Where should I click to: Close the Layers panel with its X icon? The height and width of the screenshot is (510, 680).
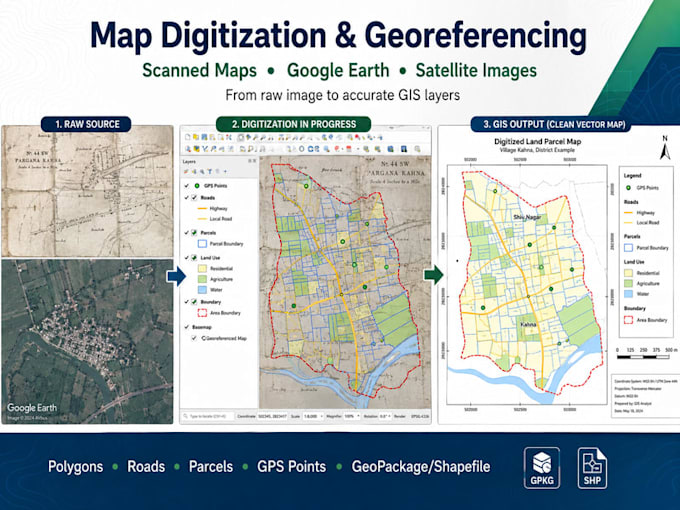[255, 161]
